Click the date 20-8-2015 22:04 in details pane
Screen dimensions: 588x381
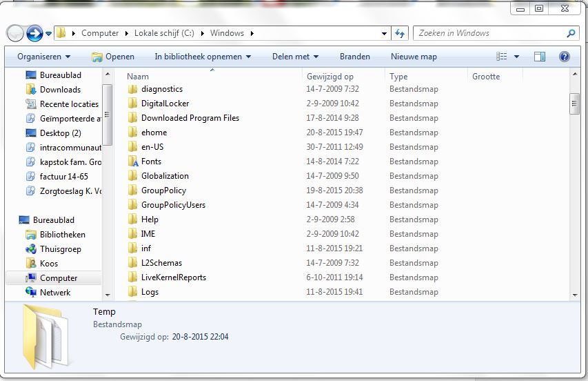200,337
